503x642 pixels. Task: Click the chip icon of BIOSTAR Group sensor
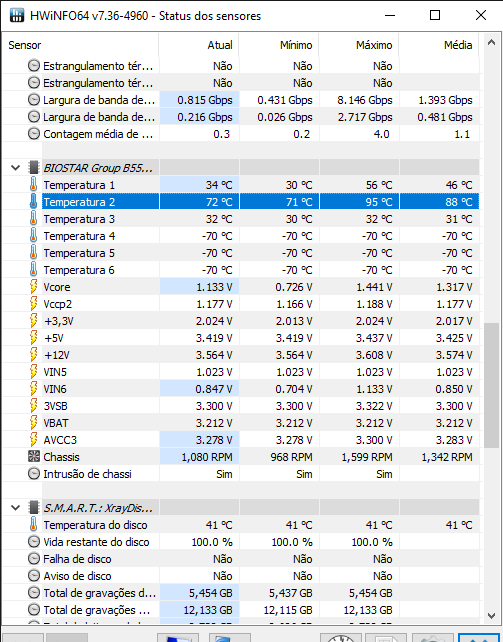pos(34,168)
